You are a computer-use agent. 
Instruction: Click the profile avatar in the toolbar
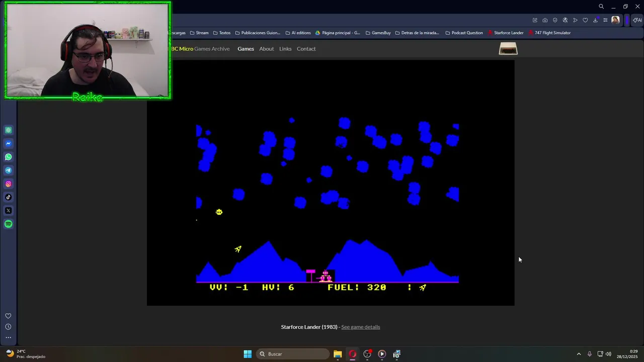coord(615,20)
